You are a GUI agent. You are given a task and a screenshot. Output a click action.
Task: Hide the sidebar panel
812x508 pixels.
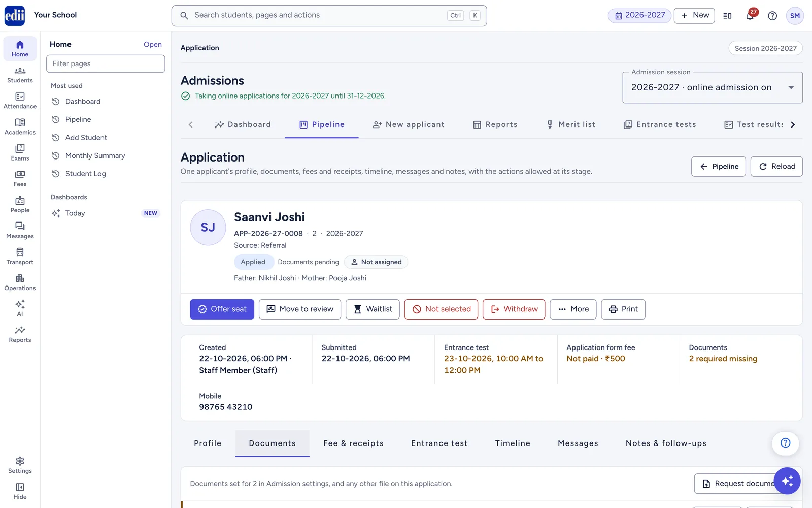pyautogui.click(x=20, y=491)
